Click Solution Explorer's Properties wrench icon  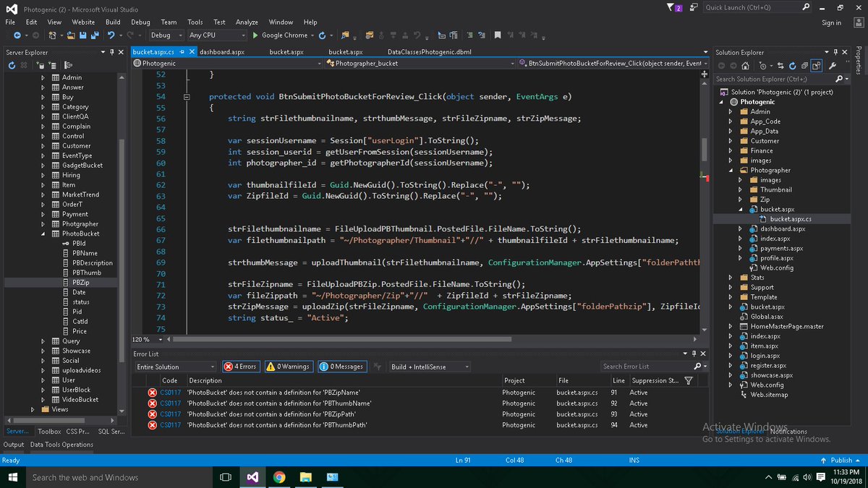click(833, 66)
